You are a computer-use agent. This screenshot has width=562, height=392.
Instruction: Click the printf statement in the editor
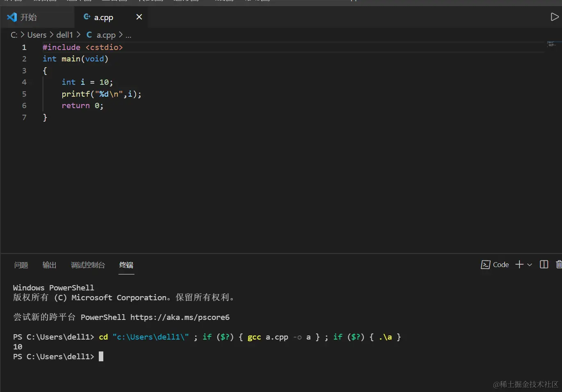tap(101, 94)
